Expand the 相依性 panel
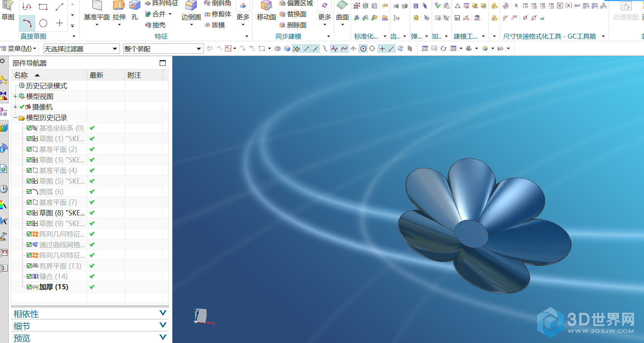 pos(163,313)
